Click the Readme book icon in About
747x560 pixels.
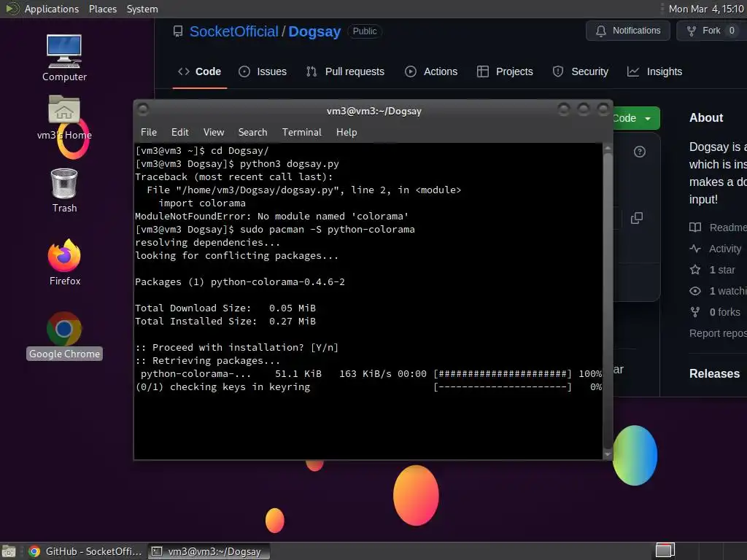[695, 227]
